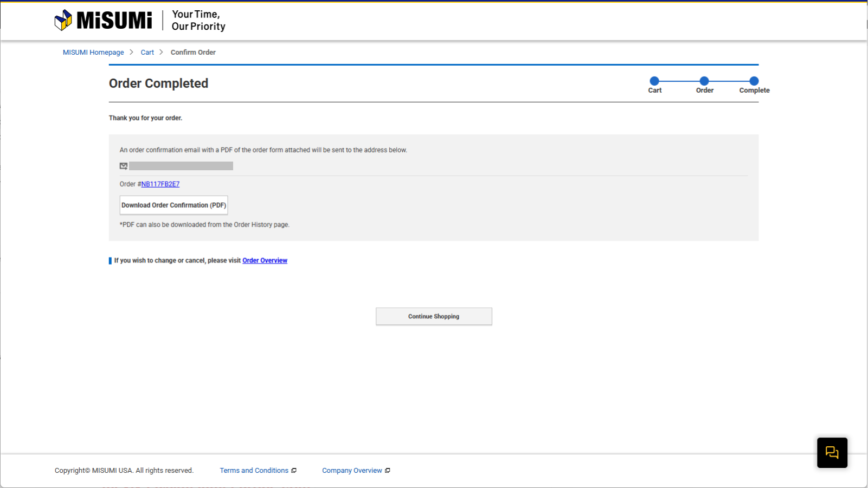
Task: Click the redacted email address field
Action: (x=181, y=166)
